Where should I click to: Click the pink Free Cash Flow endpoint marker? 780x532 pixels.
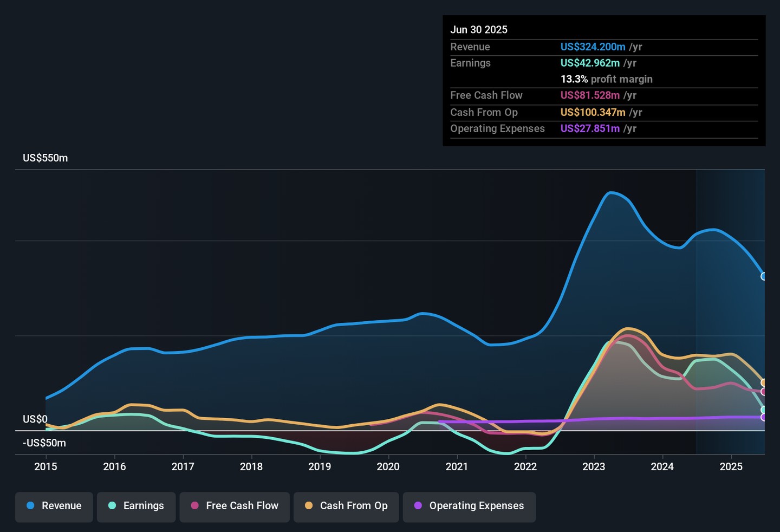(764, 392)
